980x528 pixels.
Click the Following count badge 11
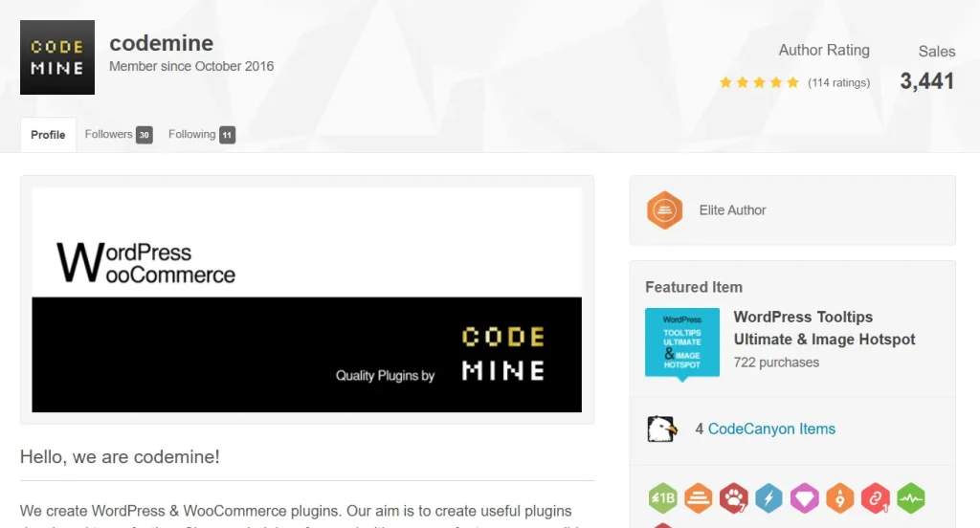pos(227,135)
